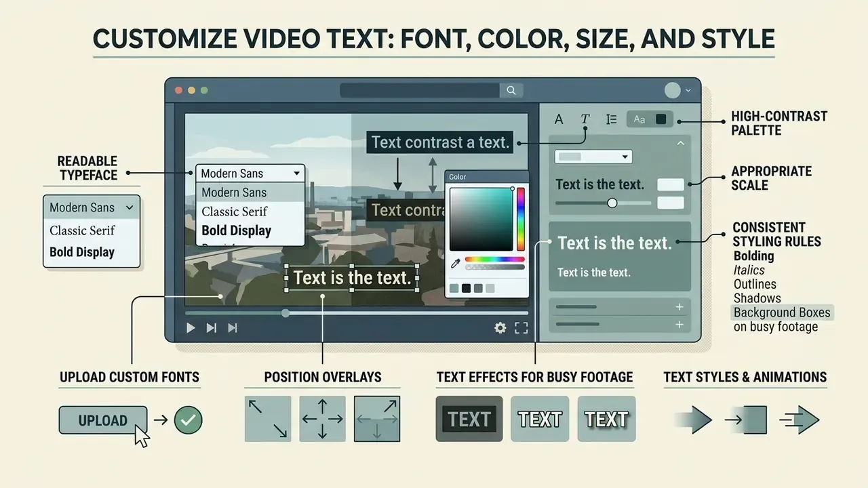Select the plain letter A text tool icon
The height and width of the screenshot is (488, 868).
(x=559, y=119)
